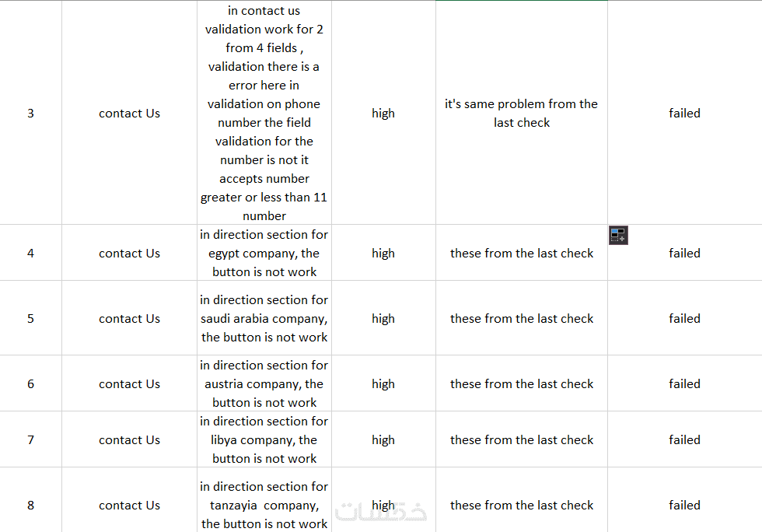762x532 pixels.
Task: Click the "it's same problem" notes cell
Action: 521,114
